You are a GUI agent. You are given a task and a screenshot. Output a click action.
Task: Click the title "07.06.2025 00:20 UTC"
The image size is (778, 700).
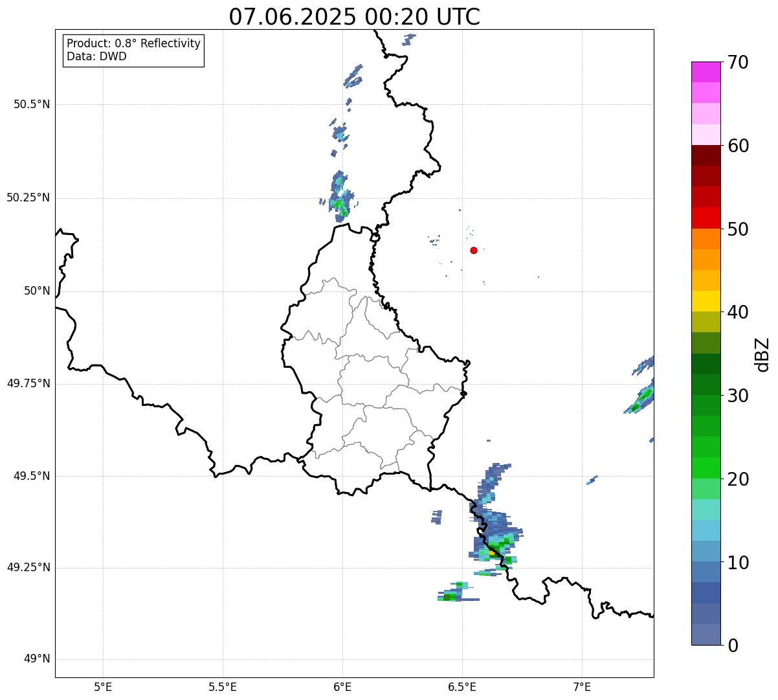tap(355, 17)
